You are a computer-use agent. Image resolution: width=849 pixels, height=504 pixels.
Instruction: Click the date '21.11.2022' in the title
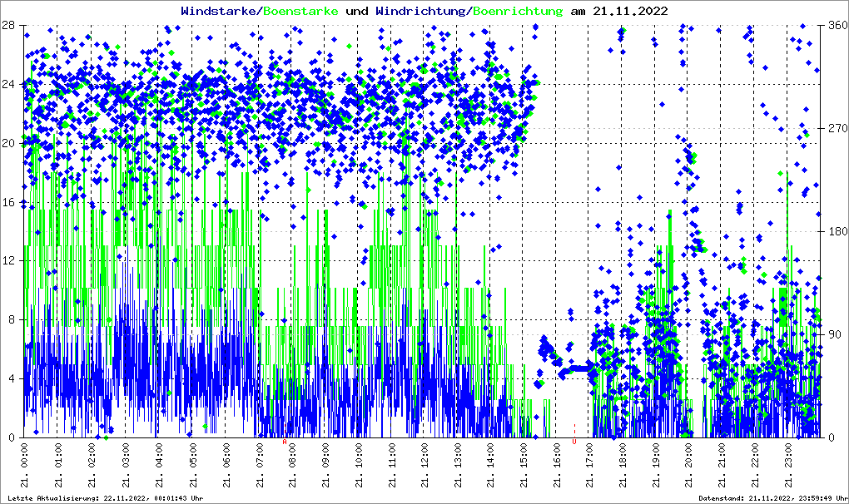click(630, 11)
